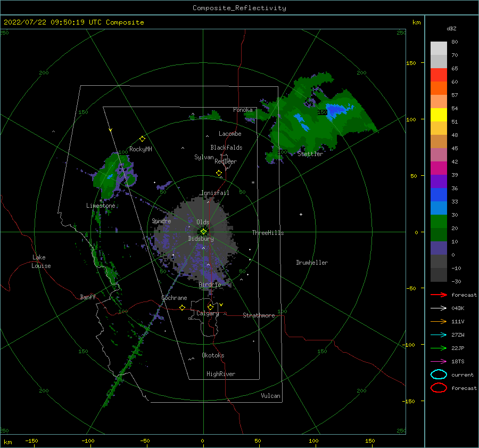Viewport: 479px width, 448px height.
Task: Click the red forecast arrow in the legend
Action: [439, 295]
